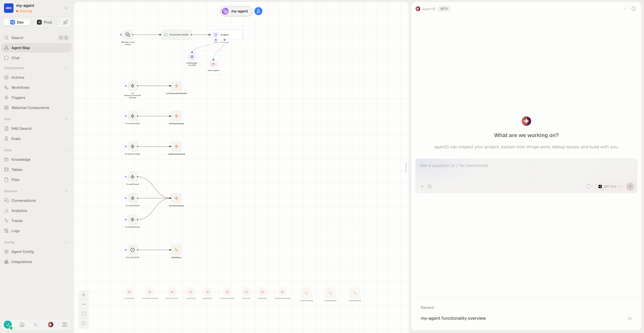
Task: Focus the Search field in sidebar
Action: (36, 38)
